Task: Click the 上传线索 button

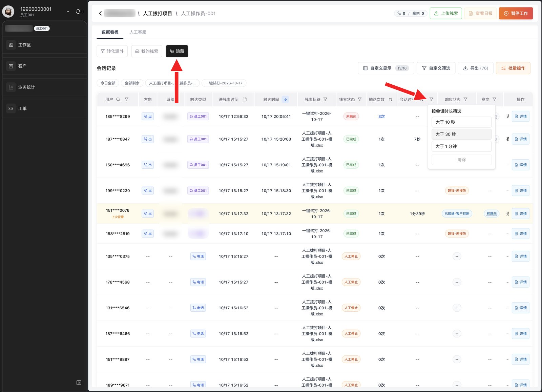Action: click(x=446, y=13)
